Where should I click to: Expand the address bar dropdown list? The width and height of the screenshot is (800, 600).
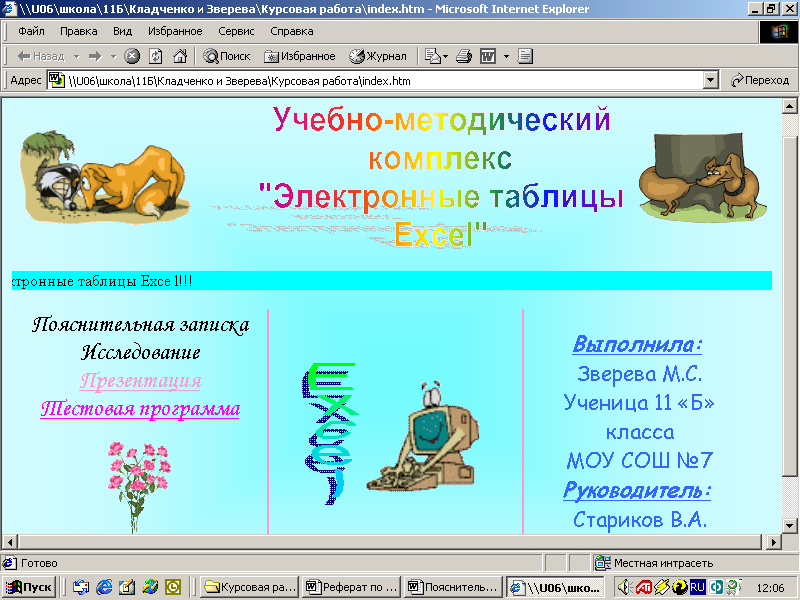[x=710, y=81]
